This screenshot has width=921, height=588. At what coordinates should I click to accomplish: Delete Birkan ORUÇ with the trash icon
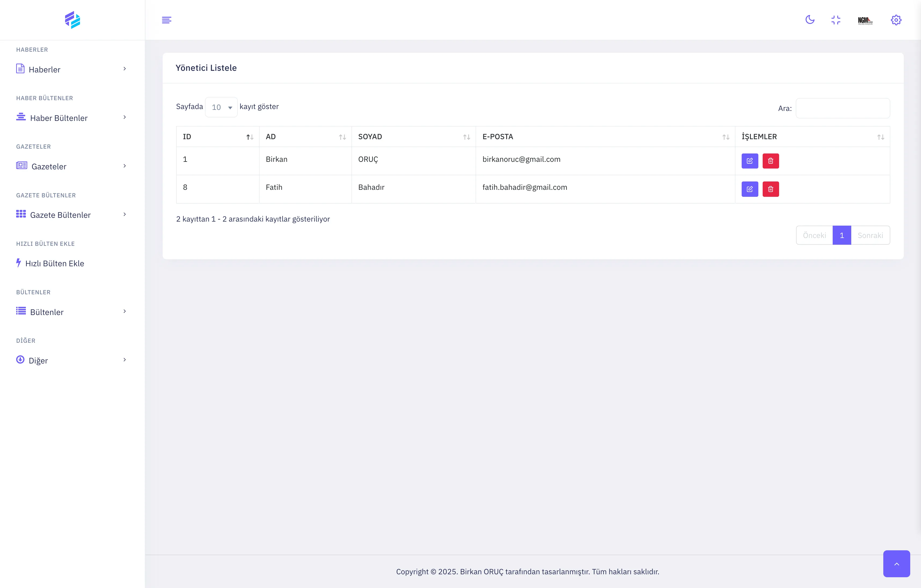click(770, 161)
